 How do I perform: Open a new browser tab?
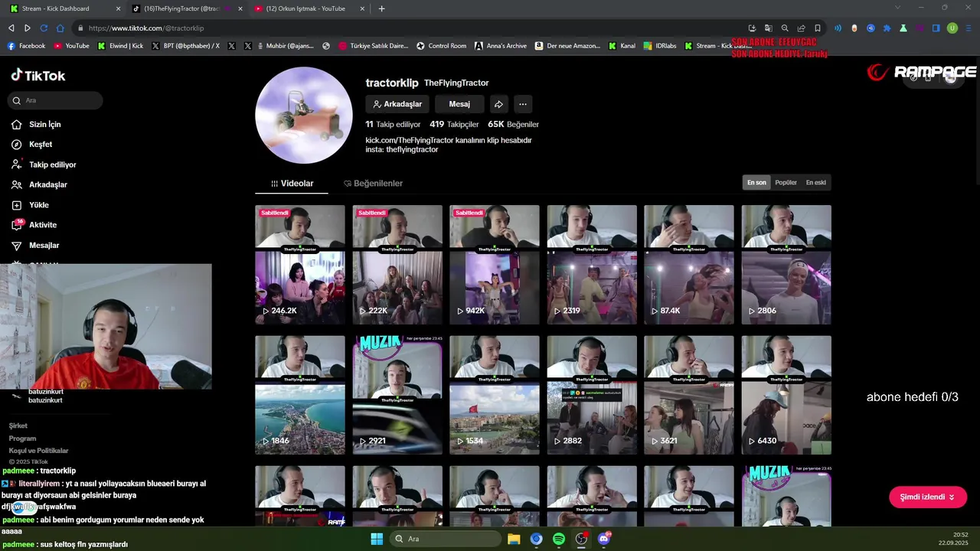pos(381,8)
